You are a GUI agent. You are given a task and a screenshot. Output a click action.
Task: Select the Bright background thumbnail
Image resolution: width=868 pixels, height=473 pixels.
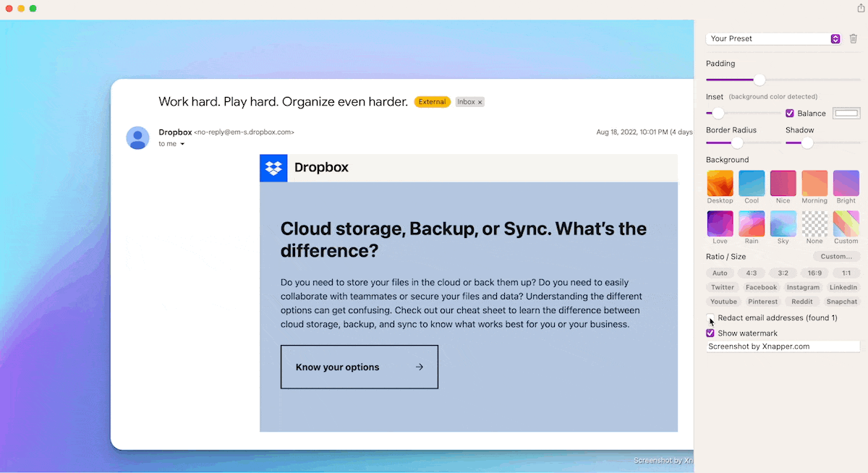click(846, 183)
